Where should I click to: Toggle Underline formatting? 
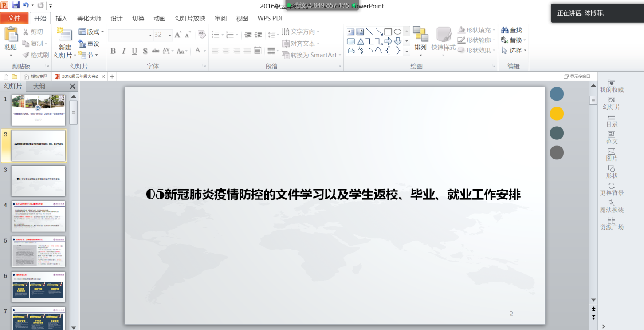point(134,51)
